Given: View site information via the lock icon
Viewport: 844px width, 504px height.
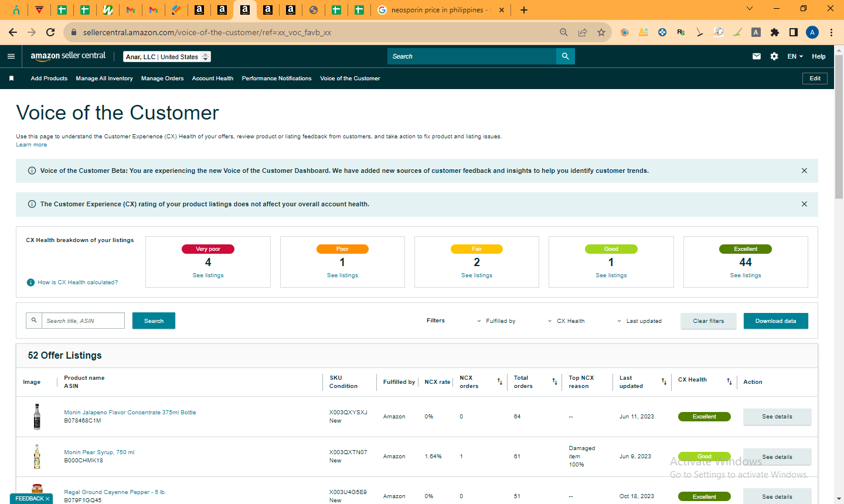Looking at the screenshot, I should (74, 32).
